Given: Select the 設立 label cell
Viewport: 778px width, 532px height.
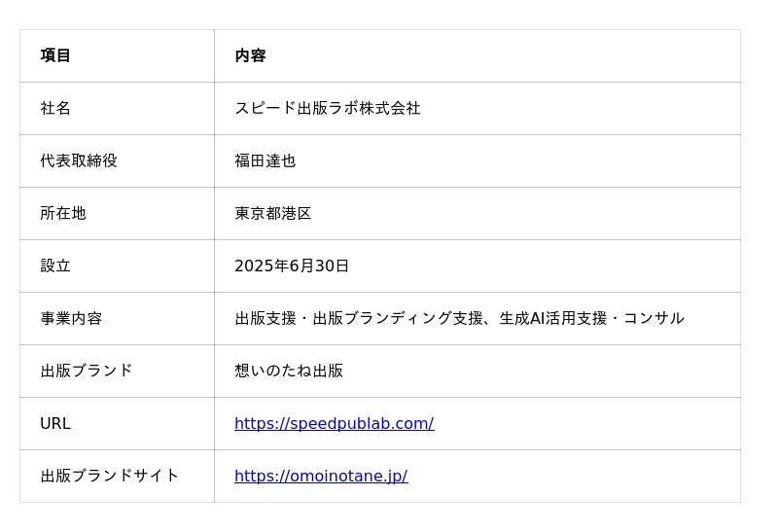Looking at the screenshot, I should coord(55,266).
